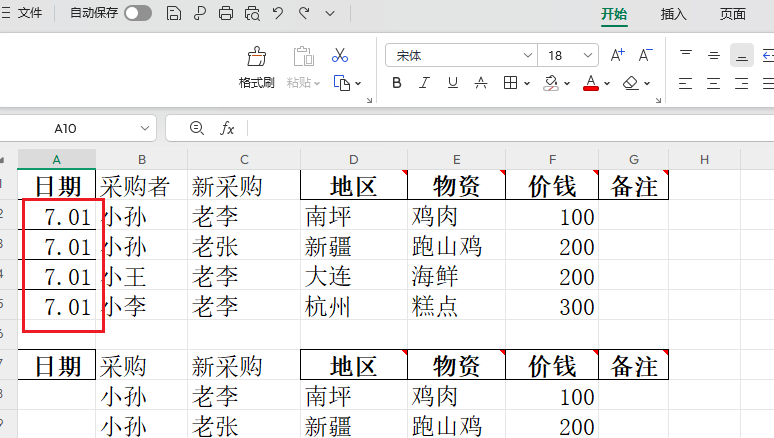Increase font size with A+ icon

click(x=617, y=55)
